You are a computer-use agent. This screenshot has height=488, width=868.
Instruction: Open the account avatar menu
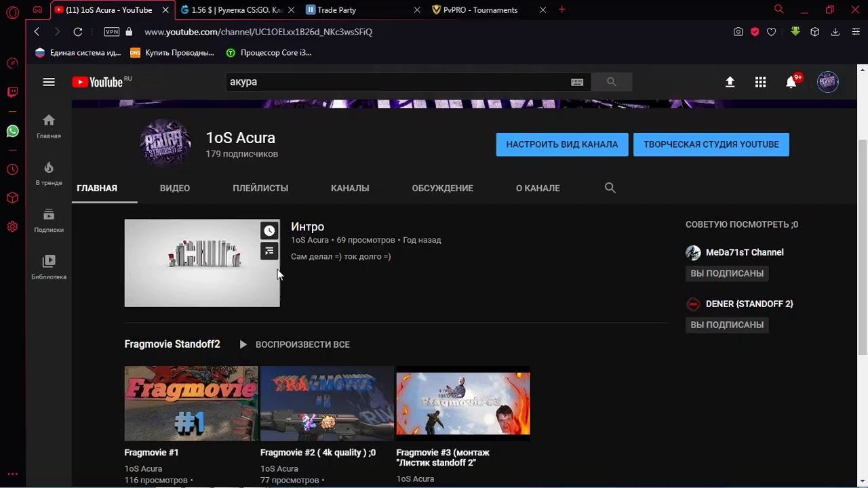pyautogui.click(x=828, y=82)
